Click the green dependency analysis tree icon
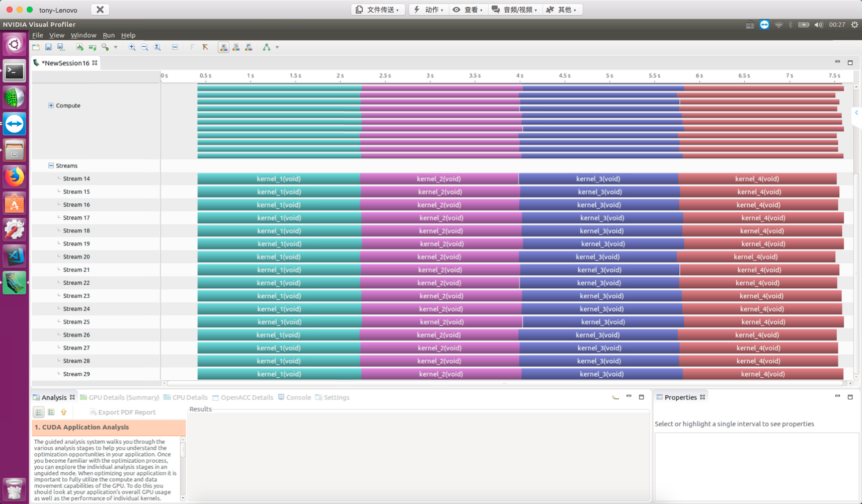Screen dimensions: 862x504 point(267,47)
